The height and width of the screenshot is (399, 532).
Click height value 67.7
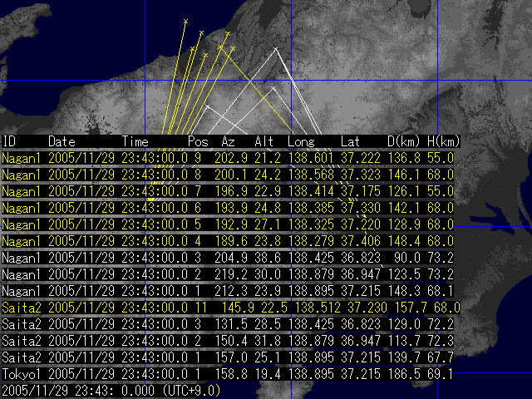[x=441, y=357]
